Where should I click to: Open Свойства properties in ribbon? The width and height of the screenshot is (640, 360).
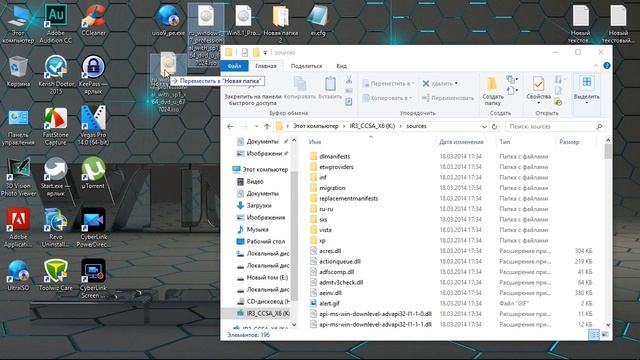coord(538,91)
